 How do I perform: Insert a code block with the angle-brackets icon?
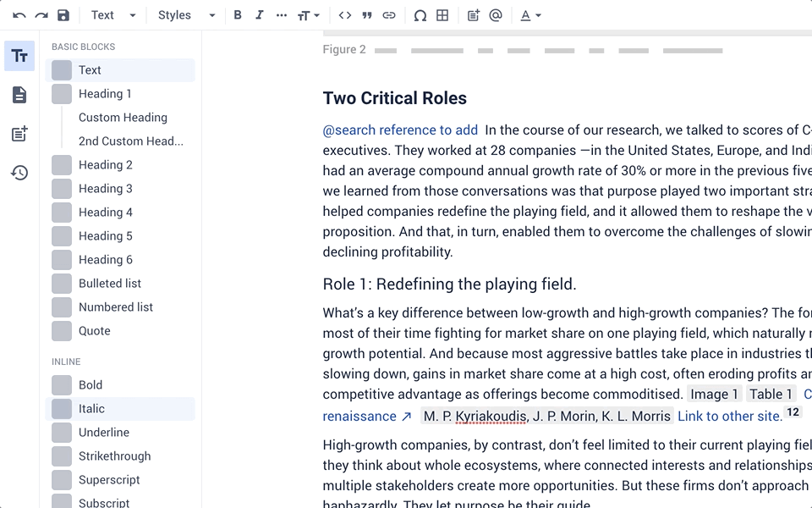[x=343, y=14]
